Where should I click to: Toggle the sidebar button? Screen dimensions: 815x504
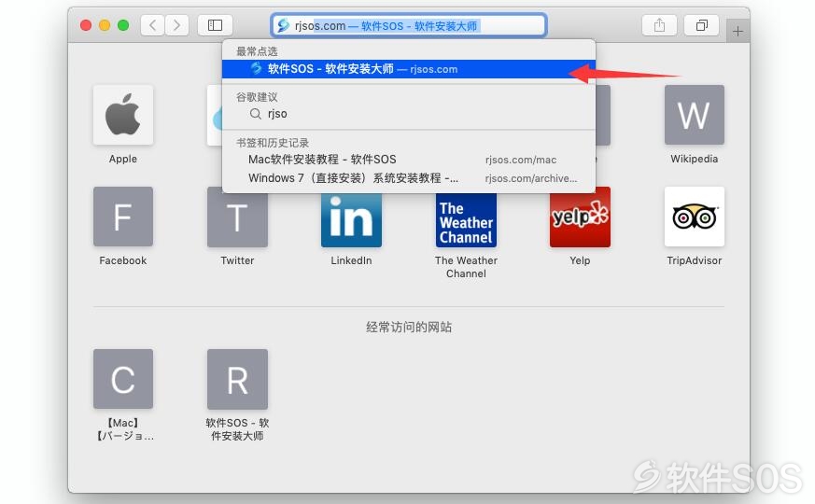pos(215,25)
